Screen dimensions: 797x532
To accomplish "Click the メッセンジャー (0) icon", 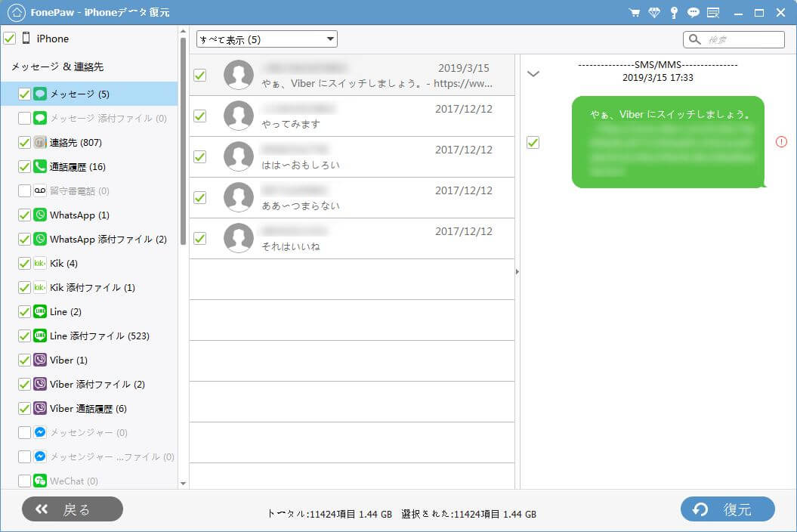I will (x=40, y=432).
